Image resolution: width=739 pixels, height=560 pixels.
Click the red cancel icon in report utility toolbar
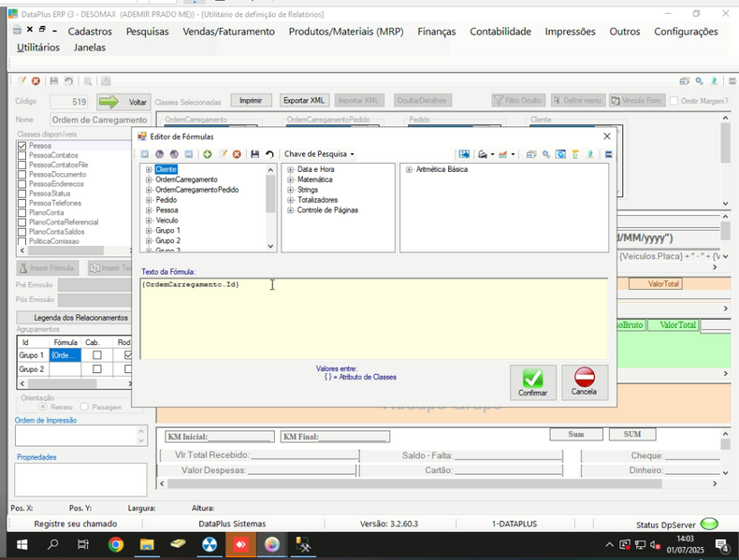click(36, 81)
